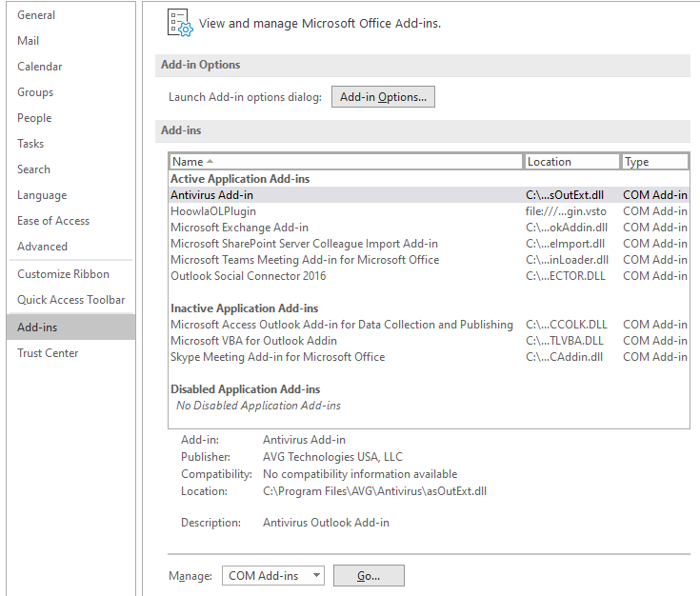Click the Add-in Options... button

pos(383,97)
